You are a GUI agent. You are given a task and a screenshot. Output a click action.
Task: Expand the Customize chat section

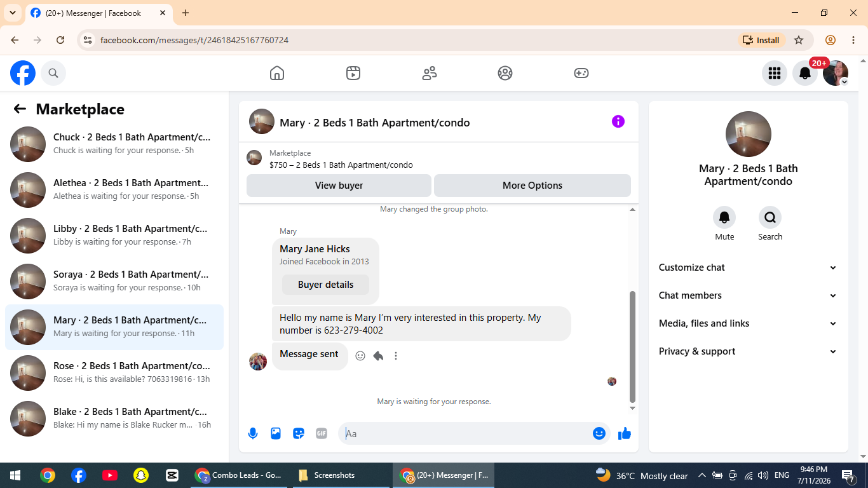coord(748,268)
